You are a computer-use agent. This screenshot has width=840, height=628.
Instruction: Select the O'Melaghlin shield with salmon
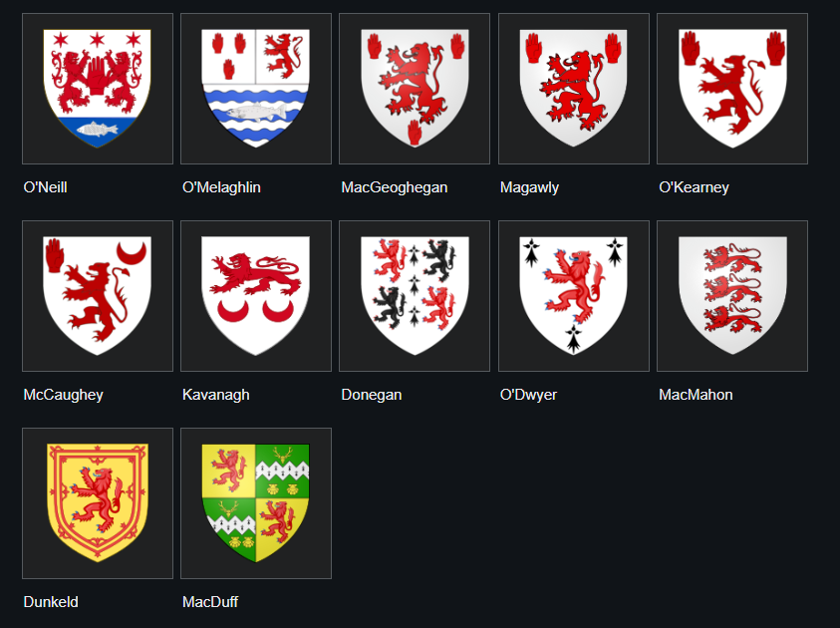point(255,89)
